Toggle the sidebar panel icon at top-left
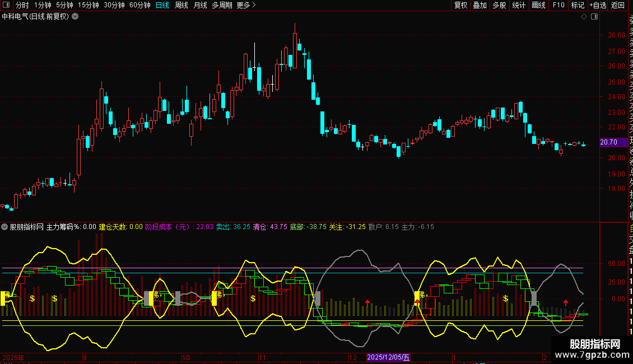The image size is (633, 364). point(6,5)
